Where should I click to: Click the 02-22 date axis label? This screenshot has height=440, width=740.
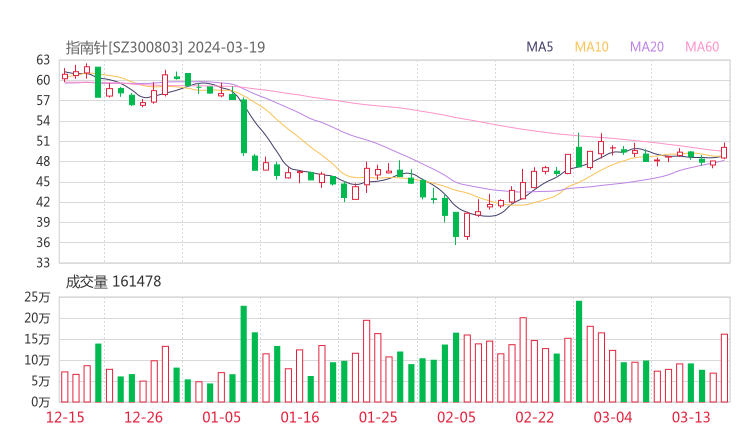tap(534, 417)
